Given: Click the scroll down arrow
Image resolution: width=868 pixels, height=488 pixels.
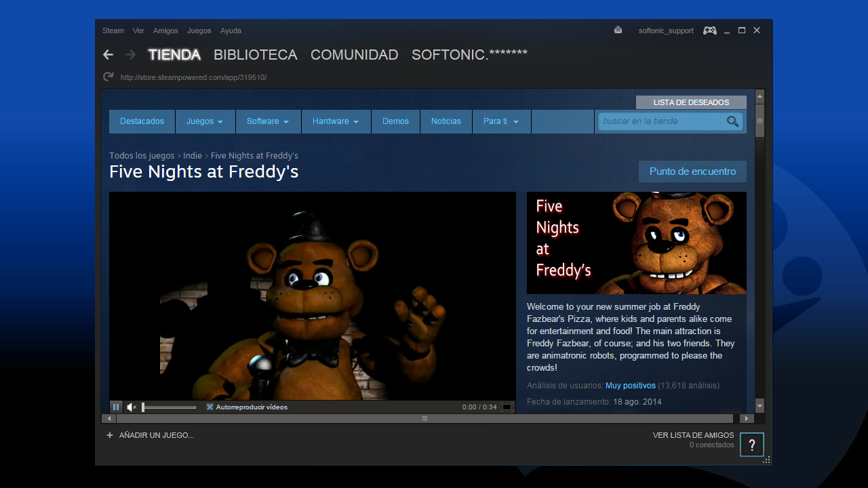Looking at the screenshot, I should pos(759,407).
